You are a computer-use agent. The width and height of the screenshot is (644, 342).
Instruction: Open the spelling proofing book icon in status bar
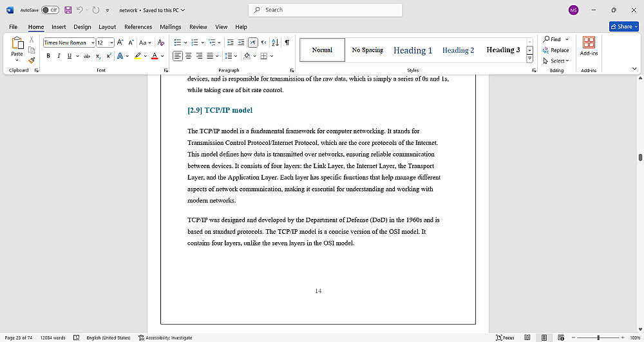pos(76,338)
